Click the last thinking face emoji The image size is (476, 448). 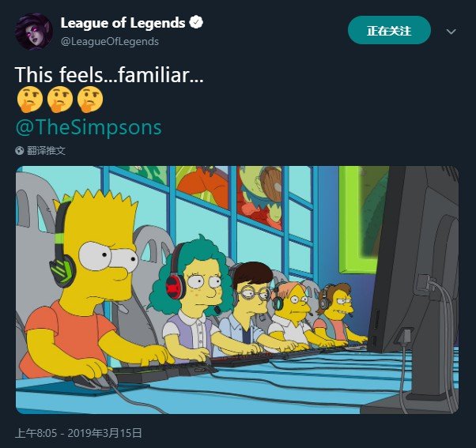[x=90, y=100]
